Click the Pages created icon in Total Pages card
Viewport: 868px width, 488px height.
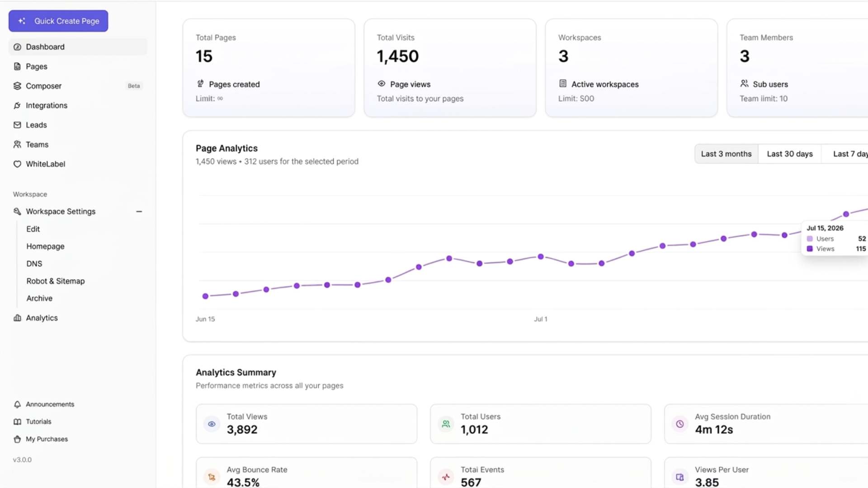[200, 84]
